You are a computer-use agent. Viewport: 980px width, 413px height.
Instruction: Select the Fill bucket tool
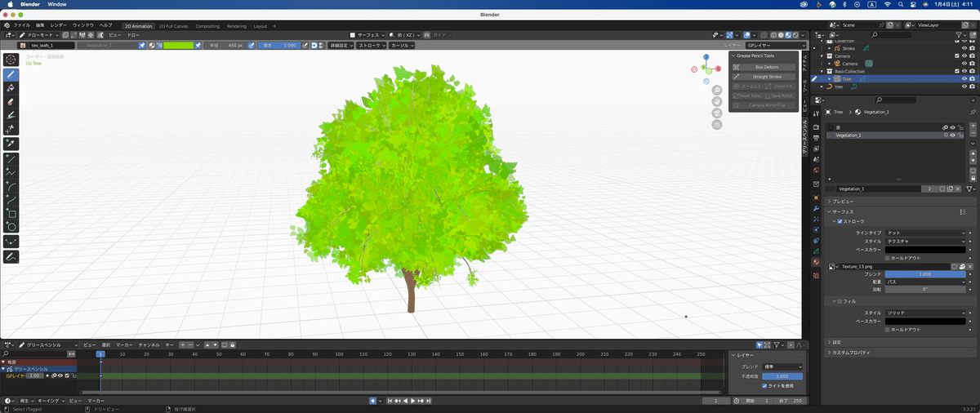[11, 88]
